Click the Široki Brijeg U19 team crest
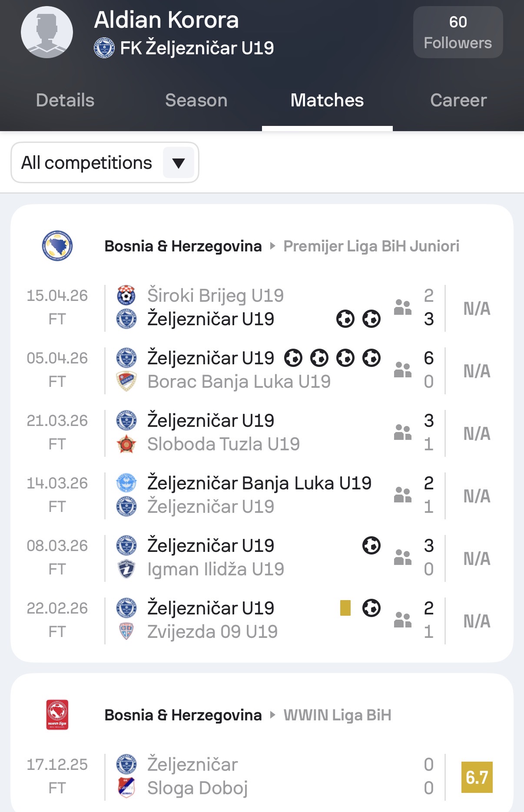524x812 pixels. coord(126,296)
